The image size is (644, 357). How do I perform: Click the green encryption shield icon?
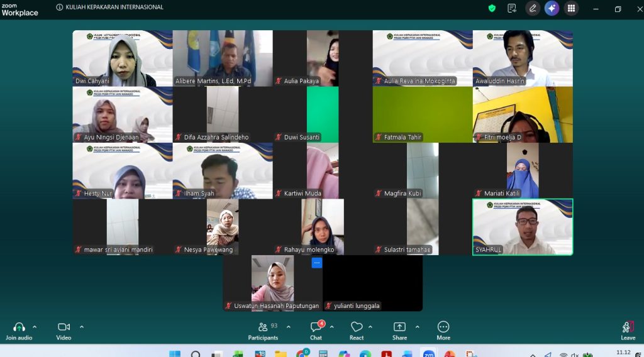[492, 8]
